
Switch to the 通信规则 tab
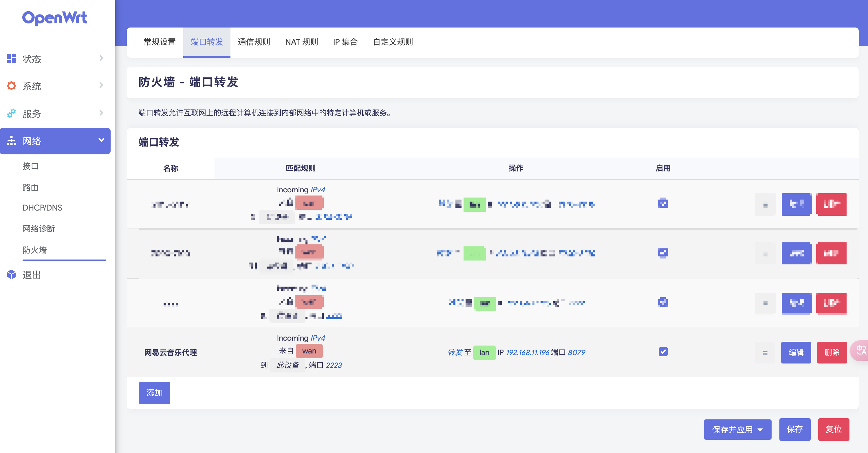pyautogui.click(x=254, y=42)
